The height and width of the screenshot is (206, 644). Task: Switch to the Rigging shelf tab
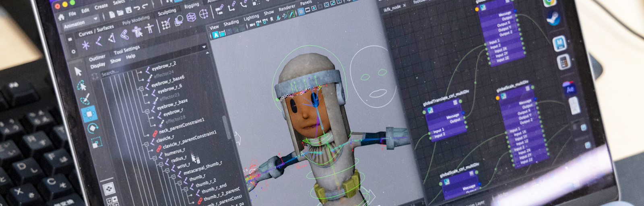click(x=192, y=6)
